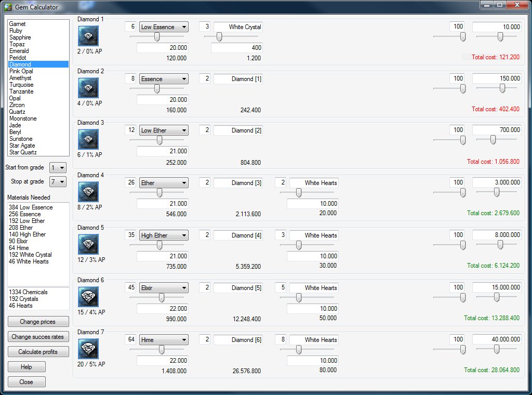Click the Diamond 1 sell price field 10.000
532x395 pixels.
coord(497,27)
